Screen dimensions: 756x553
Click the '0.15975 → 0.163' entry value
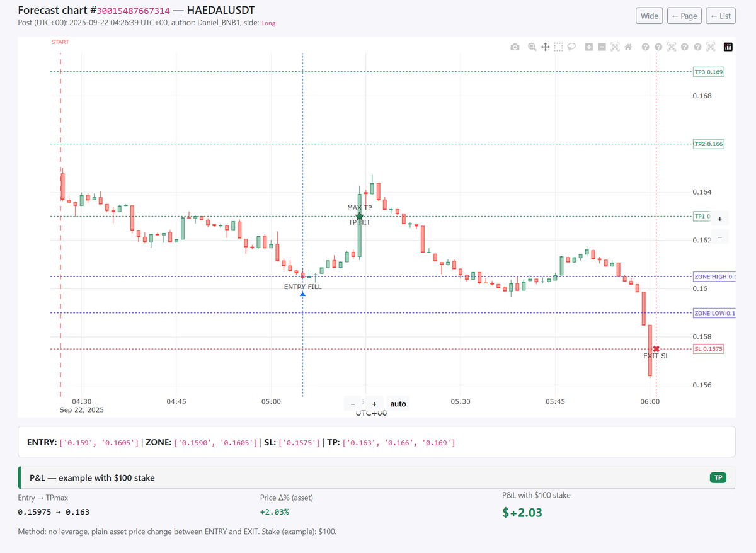coord(54,512)
